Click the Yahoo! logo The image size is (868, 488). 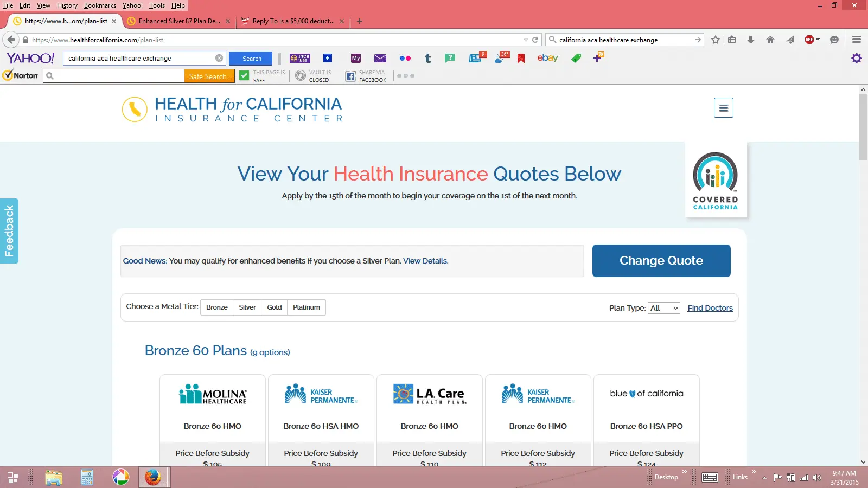pyautogui.click(x=30, y=58)
